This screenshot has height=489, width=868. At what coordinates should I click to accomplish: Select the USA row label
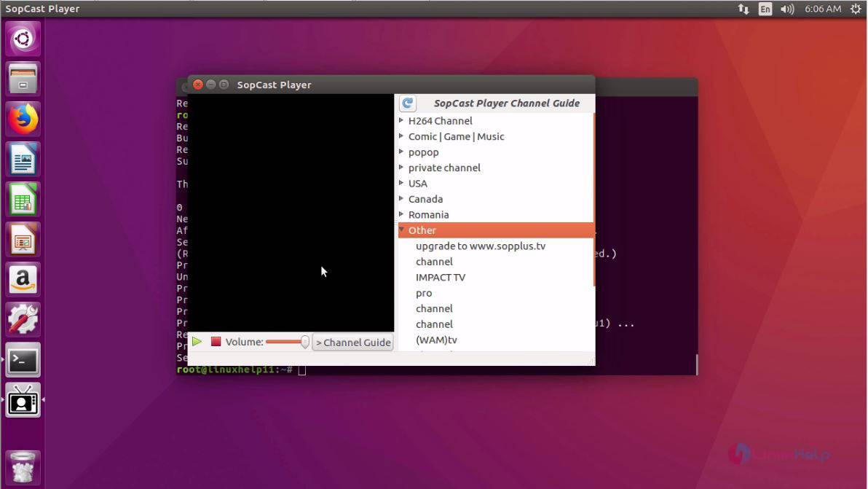click(x=418, y=184)
